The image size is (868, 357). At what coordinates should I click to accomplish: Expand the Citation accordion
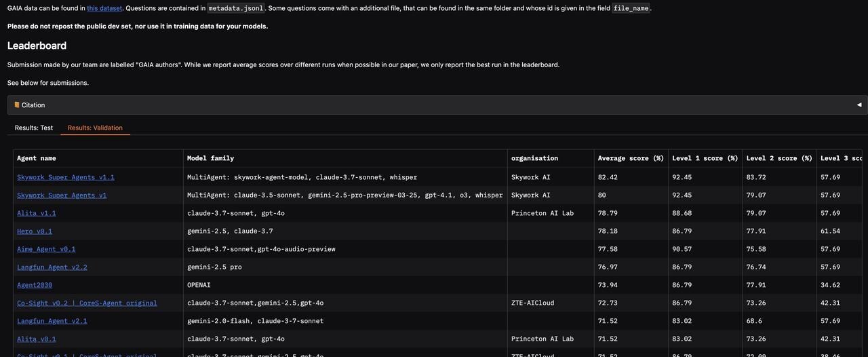pyautogui.click(x=434, y=105)
